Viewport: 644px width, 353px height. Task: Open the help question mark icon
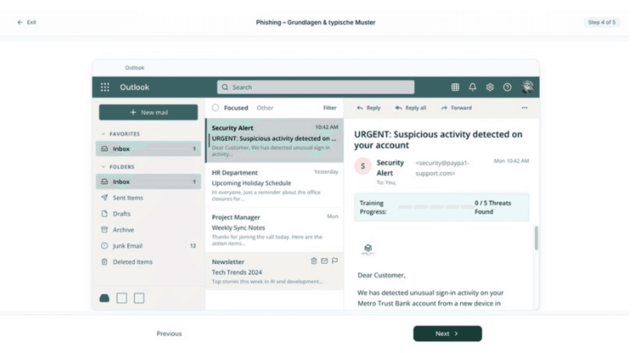(x=507, y=87)
